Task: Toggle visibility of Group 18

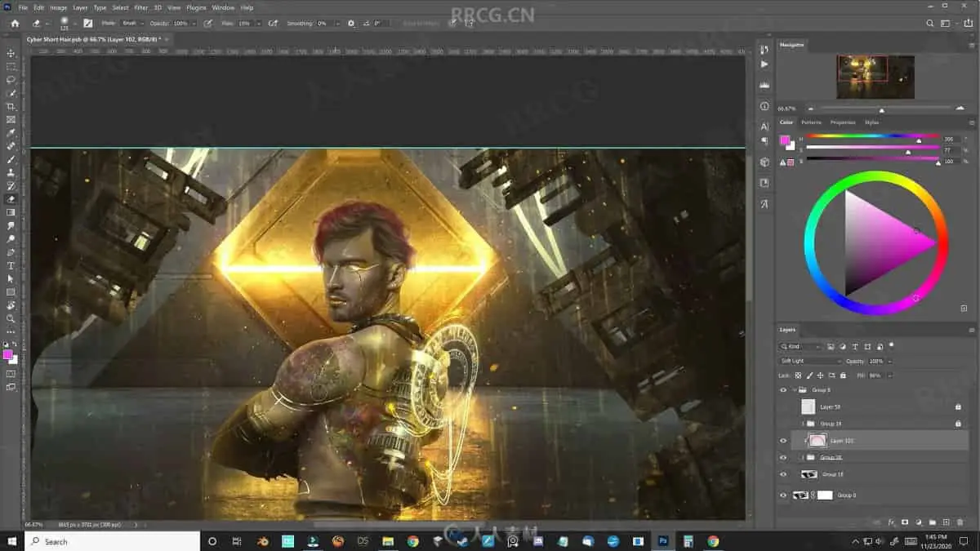Action: tap(782, 474)
